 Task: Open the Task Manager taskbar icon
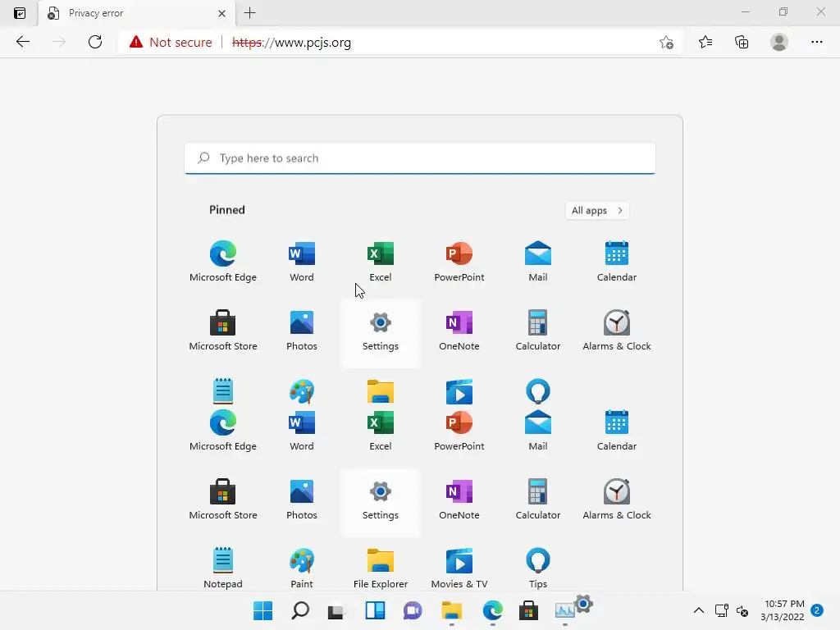pyautogui.click(x=564, y=610)
